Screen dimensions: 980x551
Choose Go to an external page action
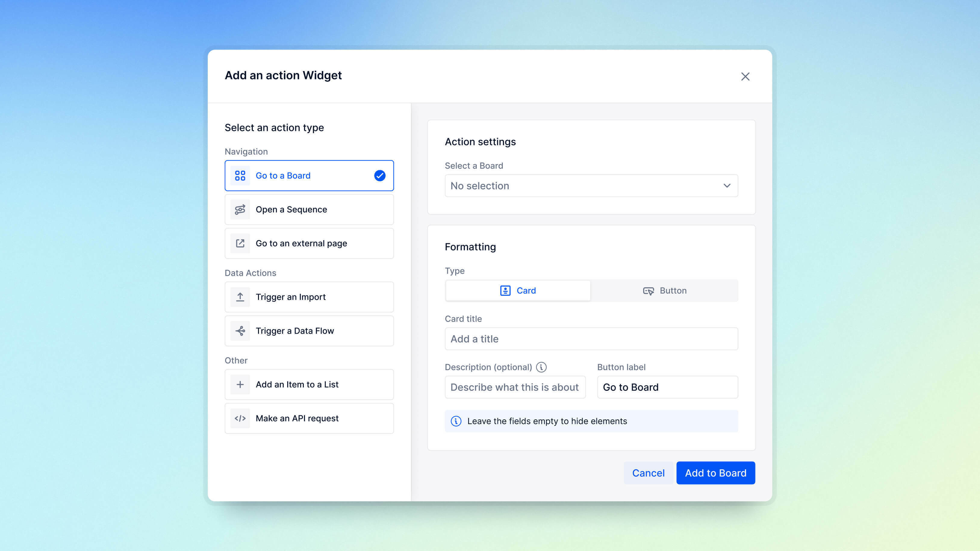point(309,243)
